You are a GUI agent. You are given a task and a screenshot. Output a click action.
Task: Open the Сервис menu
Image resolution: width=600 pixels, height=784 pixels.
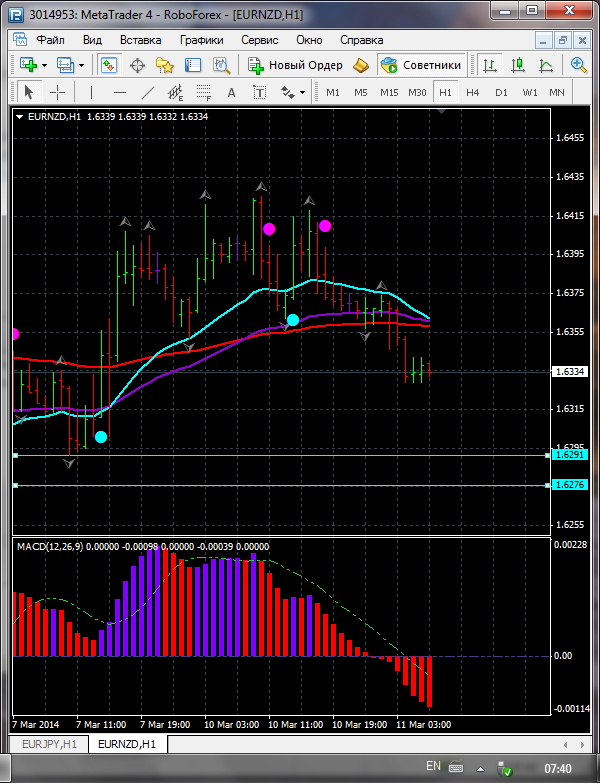260,40
